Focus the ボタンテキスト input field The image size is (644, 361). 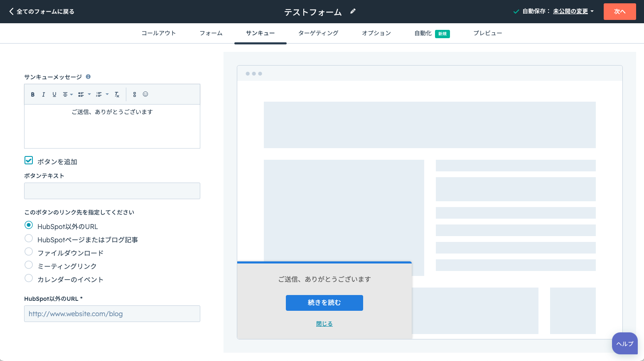click(x=112, y=191)
